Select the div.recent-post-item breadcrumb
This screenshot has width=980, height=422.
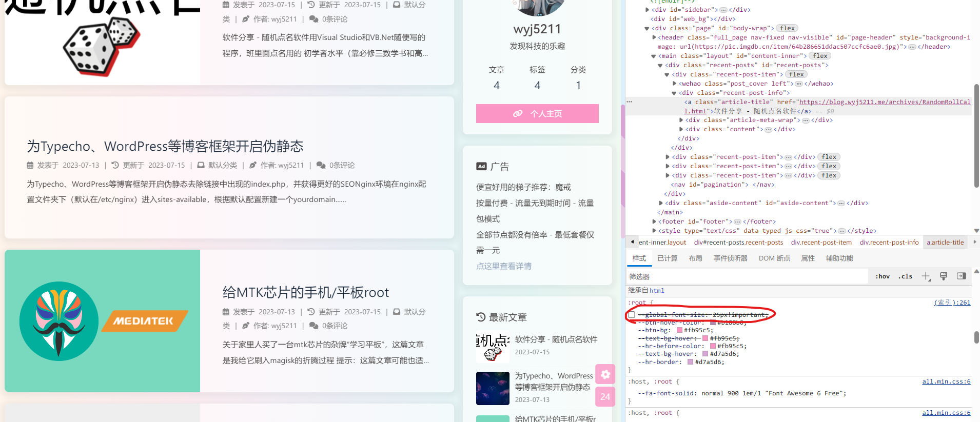[x=821, y=242]
